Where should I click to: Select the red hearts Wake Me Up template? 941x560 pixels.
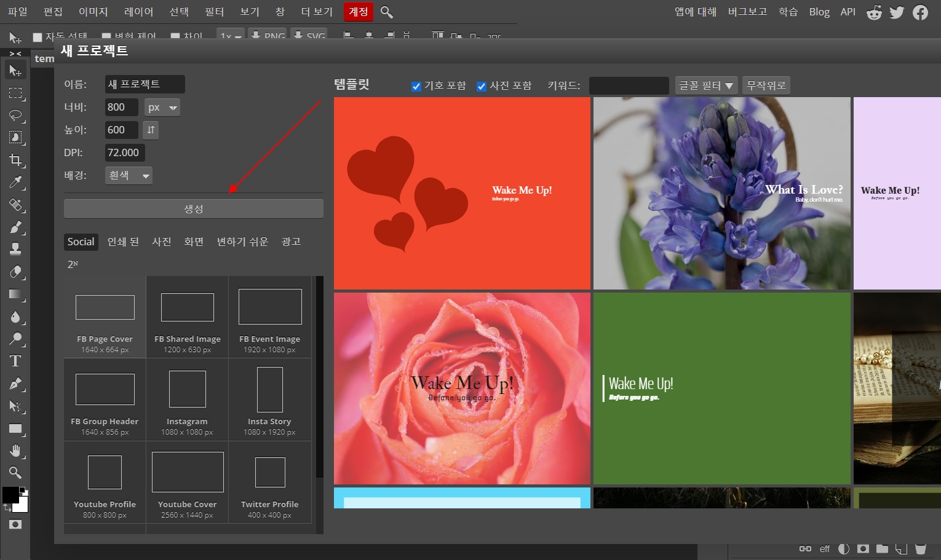(x=462, y=193)
